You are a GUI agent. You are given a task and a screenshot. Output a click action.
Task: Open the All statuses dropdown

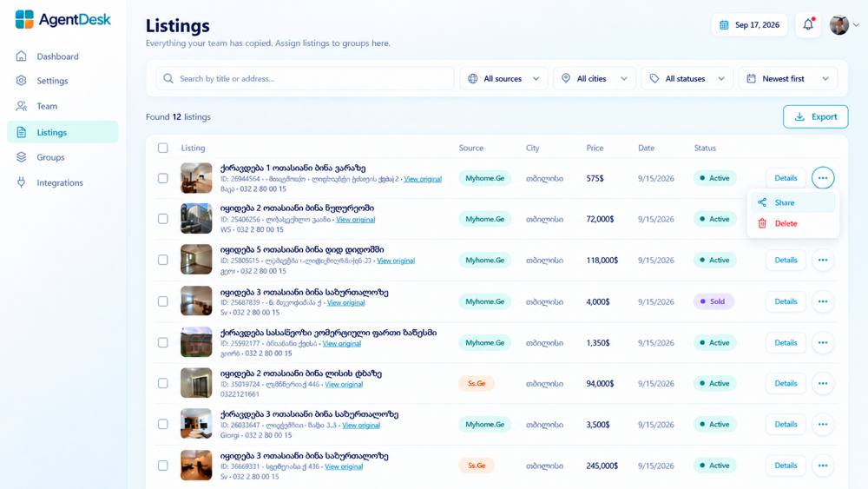click(687, 79)
